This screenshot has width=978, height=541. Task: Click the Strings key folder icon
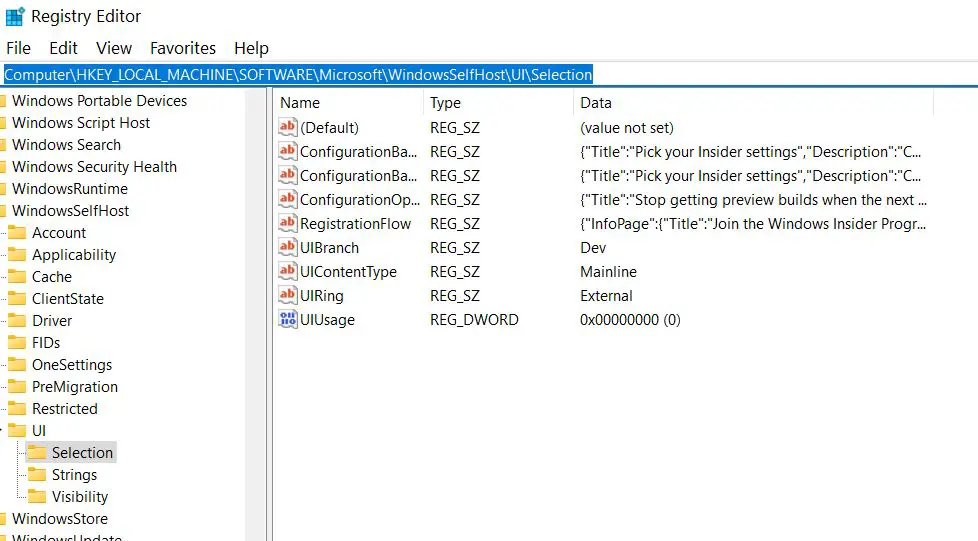click(37, 475)
